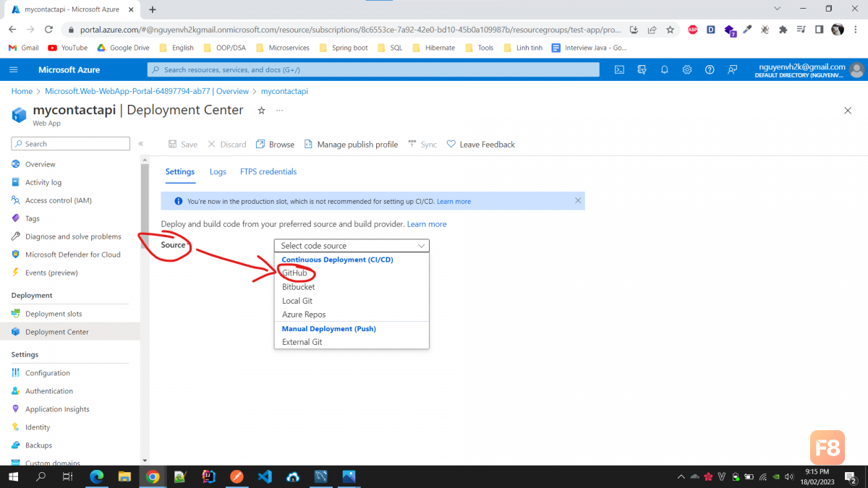Open the YouTube bookmark
Image resolution: width=868 pixels, height=488 pixels.
point(67,48)
